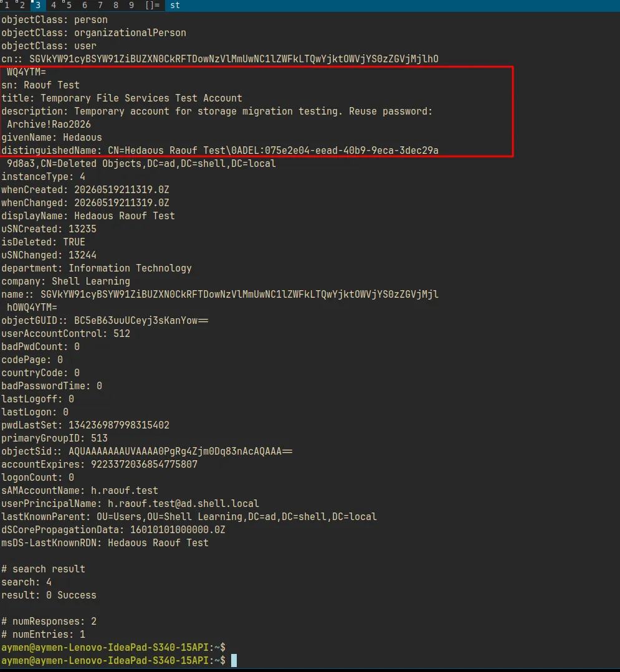The width and height of the screenshot is (620, 672).
Task: Click the 'lastLogoff: 0' line
Action: 38,399
